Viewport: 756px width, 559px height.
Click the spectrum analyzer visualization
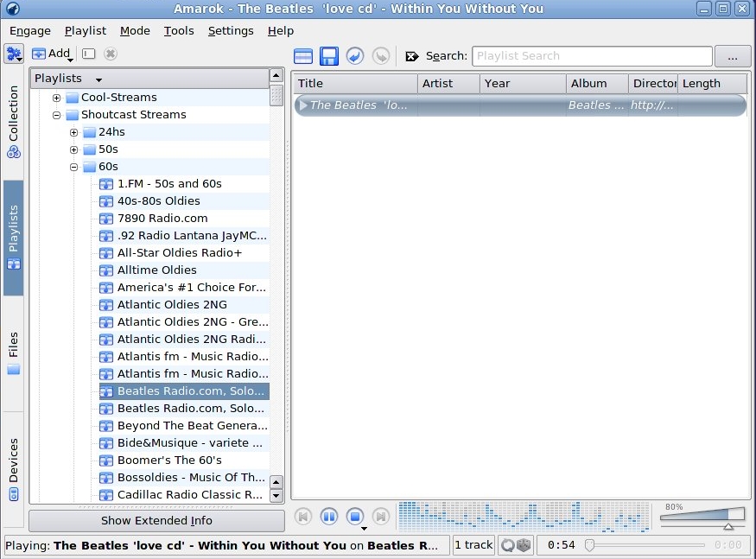point(524,517)
